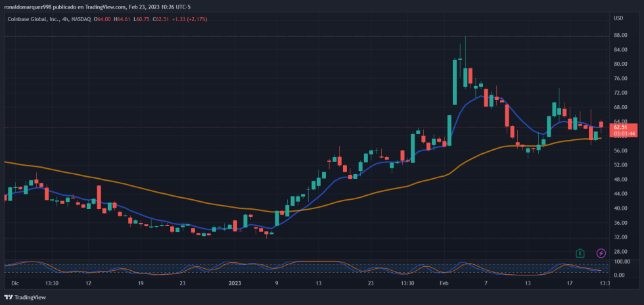Select the 2023 time axis marker

click(235, 283)
